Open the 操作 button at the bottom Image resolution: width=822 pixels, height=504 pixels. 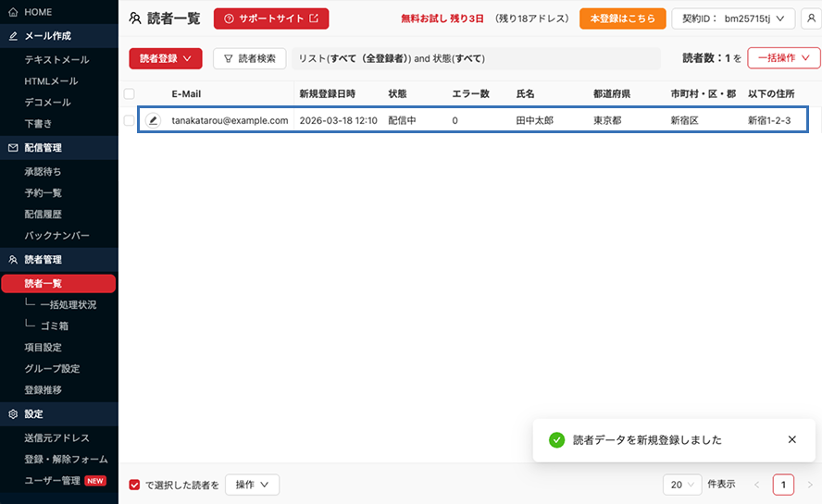point(252,485)
